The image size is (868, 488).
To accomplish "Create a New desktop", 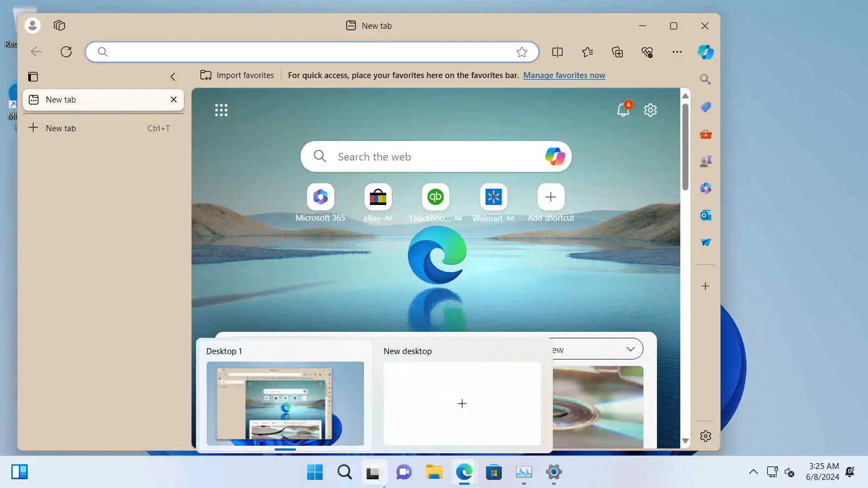I will (462, 403).
